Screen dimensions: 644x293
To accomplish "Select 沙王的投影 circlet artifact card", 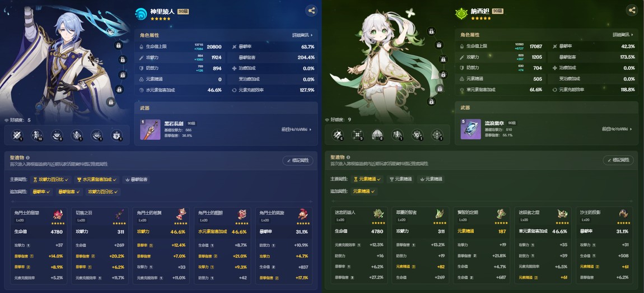I will pyautogui.click(x=605, y=245).
